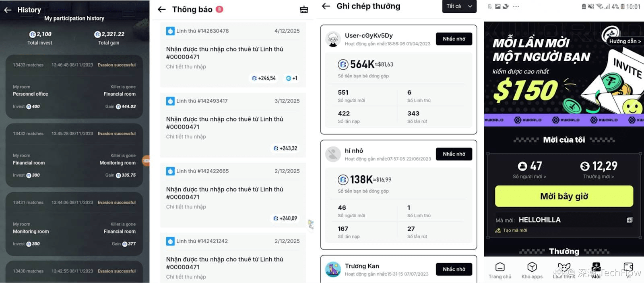Open Trang chủ home tab
The height and width of the screenshot is (283, 644).
500,271
